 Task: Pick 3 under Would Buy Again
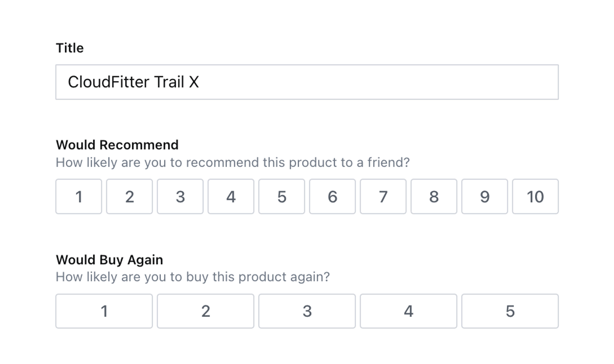[307, 311]
